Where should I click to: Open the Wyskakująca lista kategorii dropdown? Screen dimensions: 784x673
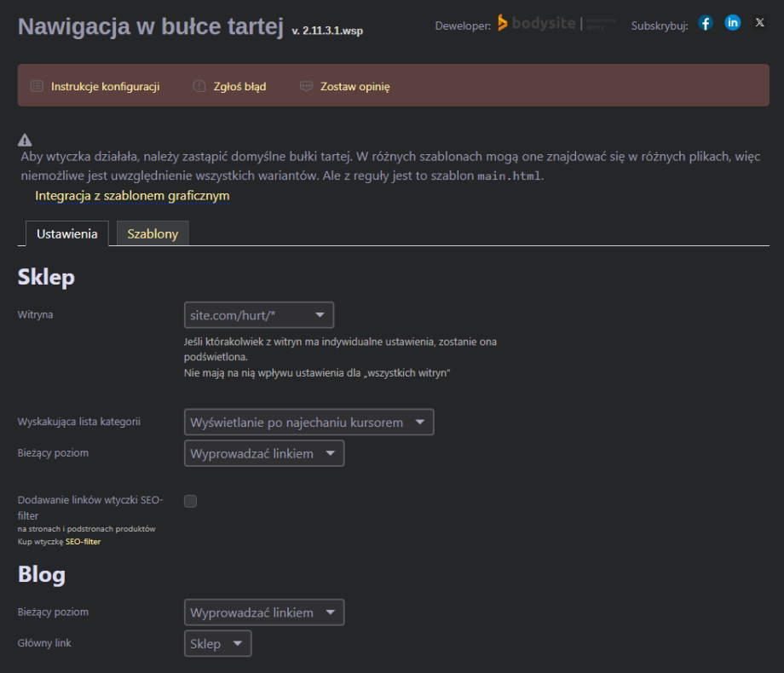tap(308, 423)
